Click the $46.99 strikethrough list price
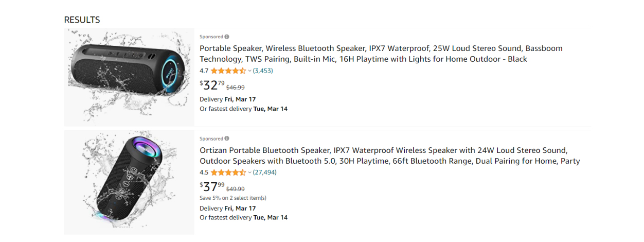This screenshot has width=644, height=242. [x=236, y=88]
